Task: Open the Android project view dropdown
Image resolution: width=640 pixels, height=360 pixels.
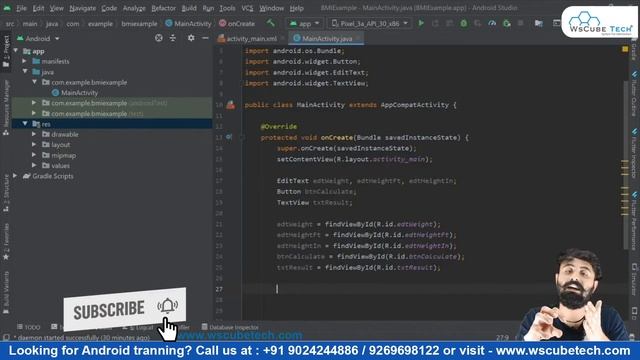Action: click(x=38, y=38)
